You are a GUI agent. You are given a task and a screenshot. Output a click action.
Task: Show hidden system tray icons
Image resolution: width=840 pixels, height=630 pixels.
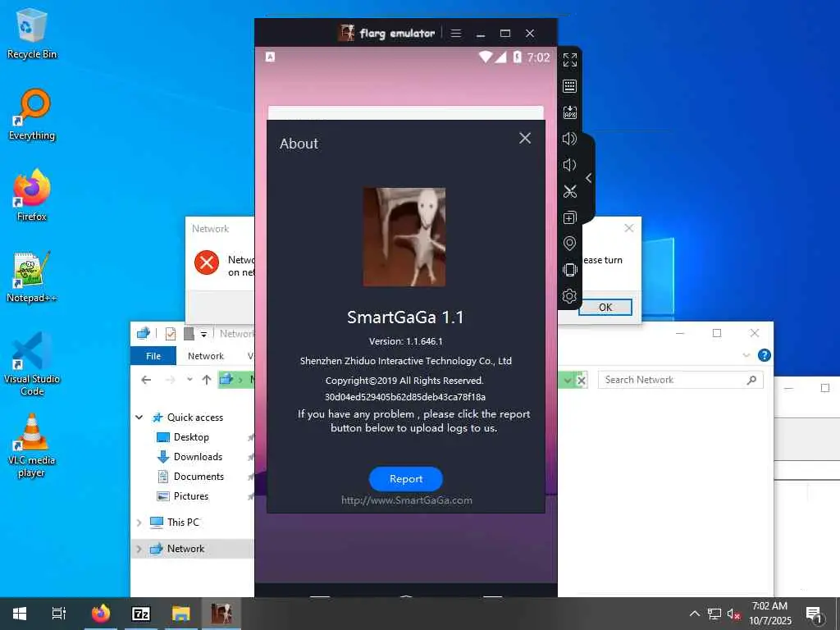point(694,614)
